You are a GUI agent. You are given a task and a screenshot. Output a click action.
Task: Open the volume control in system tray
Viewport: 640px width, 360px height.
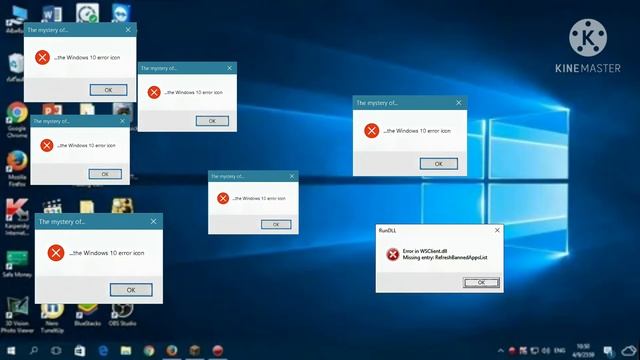[x=546, y=350]
